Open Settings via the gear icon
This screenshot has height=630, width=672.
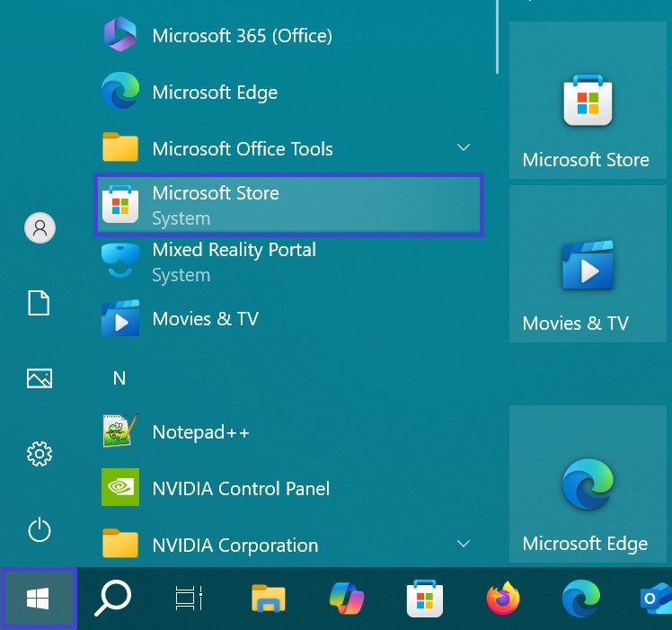(40, 454)
